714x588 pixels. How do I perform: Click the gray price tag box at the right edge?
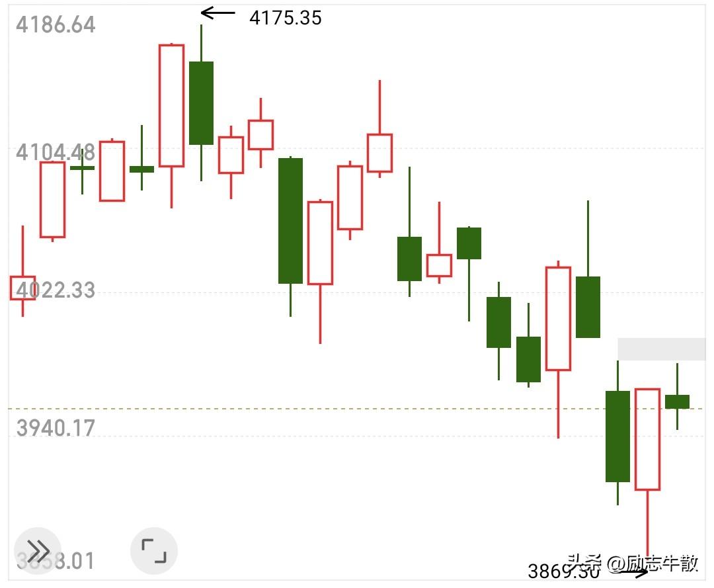click(662, 349)
